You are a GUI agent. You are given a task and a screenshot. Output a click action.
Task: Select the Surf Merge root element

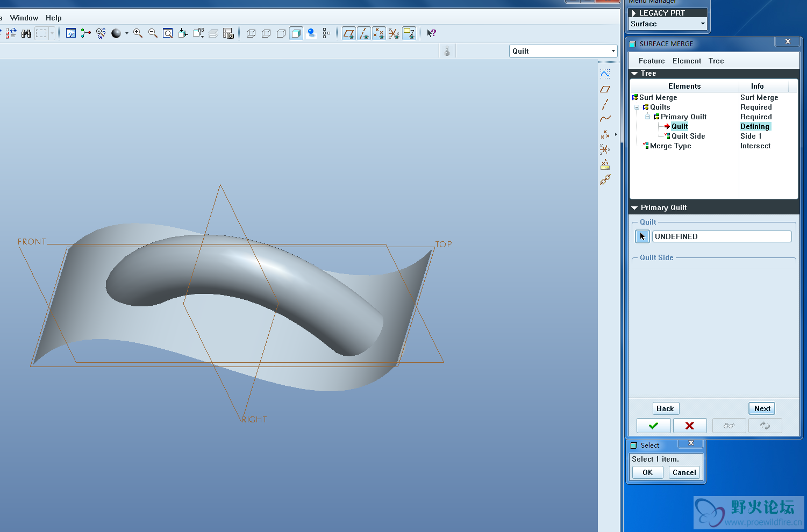coord(658,98)
